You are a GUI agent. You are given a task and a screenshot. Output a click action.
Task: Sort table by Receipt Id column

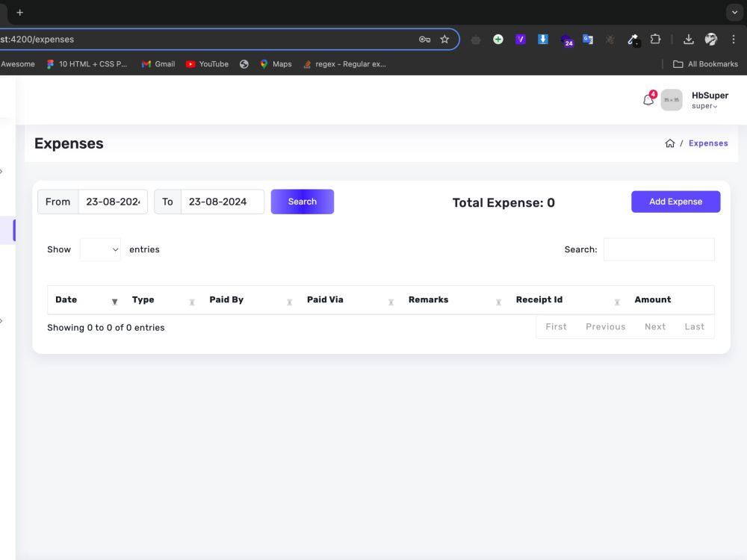click(568, 300)
